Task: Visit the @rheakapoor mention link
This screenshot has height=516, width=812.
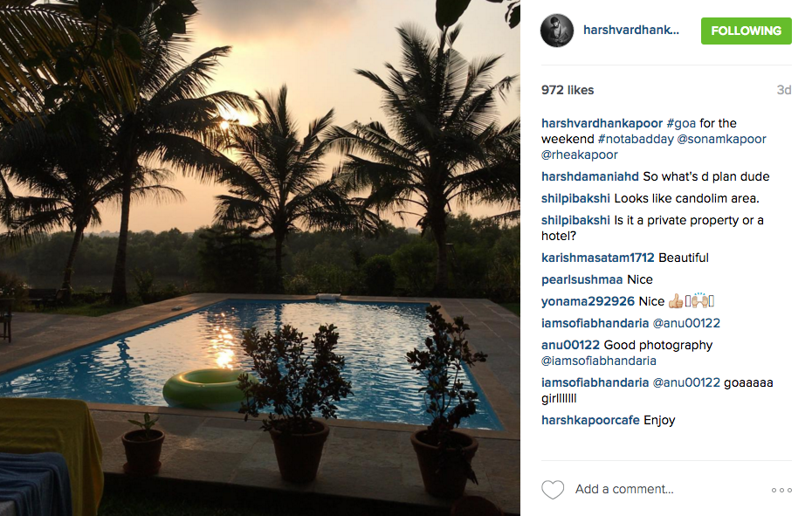Action: click(580, 155)
